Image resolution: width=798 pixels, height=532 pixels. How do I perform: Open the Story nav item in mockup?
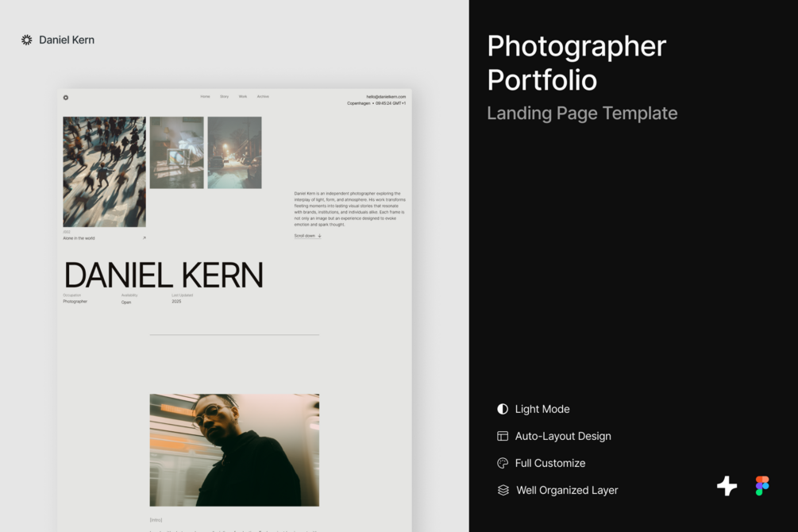[225, 96]
